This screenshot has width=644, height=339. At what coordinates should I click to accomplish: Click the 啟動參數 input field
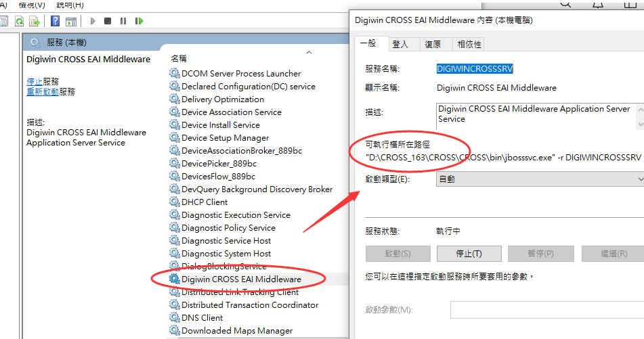(546, 310)
